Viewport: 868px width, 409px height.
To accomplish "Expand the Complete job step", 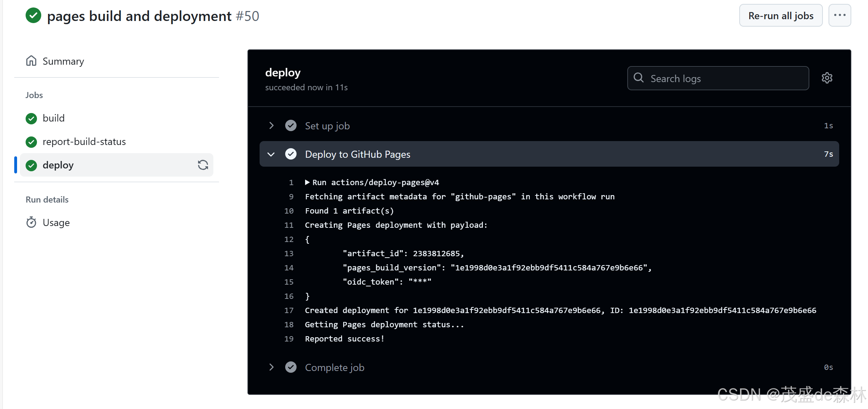I will coord(271,367).
